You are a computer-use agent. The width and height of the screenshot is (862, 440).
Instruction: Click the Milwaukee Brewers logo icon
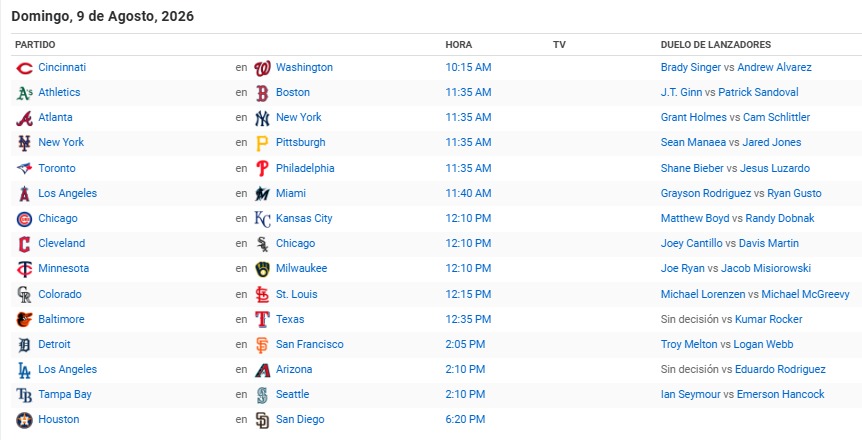[x=262, y=269]
